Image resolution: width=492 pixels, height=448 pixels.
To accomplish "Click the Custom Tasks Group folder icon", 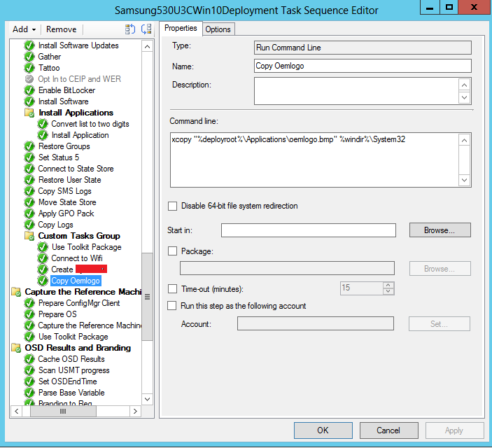I will (x=29, y=236).
